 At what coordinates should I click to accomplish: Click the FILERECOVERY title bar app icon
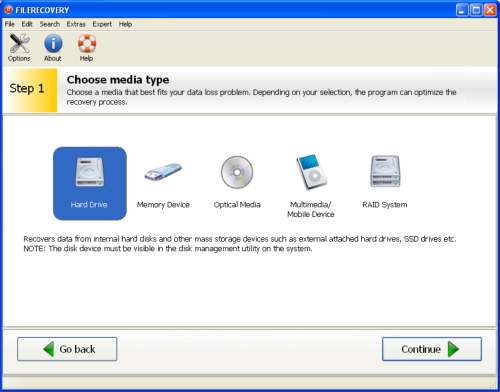(x=8, y=10)
